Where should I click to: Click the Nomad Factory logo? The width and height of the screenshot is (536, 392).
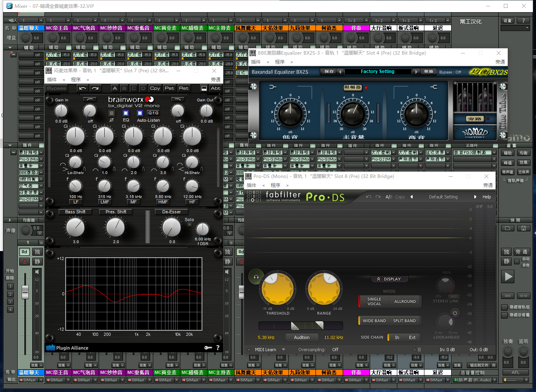[x=475, y=132]
